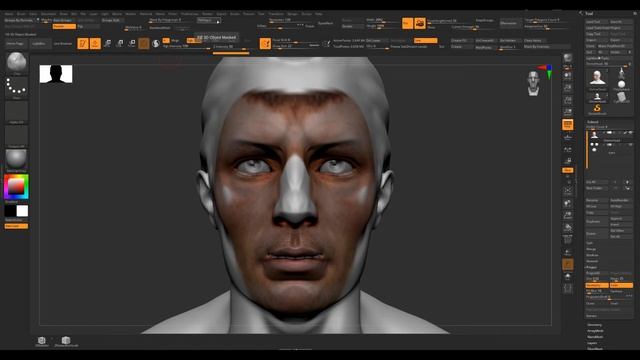
Task: Select the Scale transform icon
Action: coord(120,43)
